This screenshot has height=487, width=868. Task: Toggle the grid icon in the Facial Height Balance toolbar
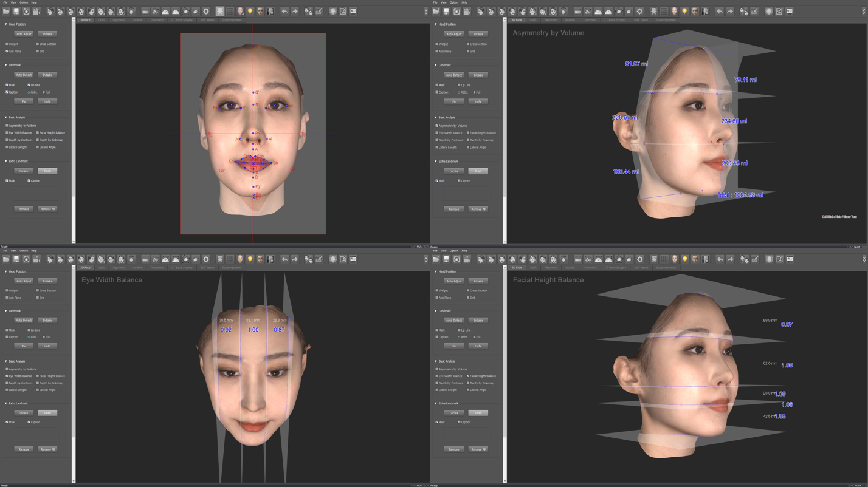[664, 259]
